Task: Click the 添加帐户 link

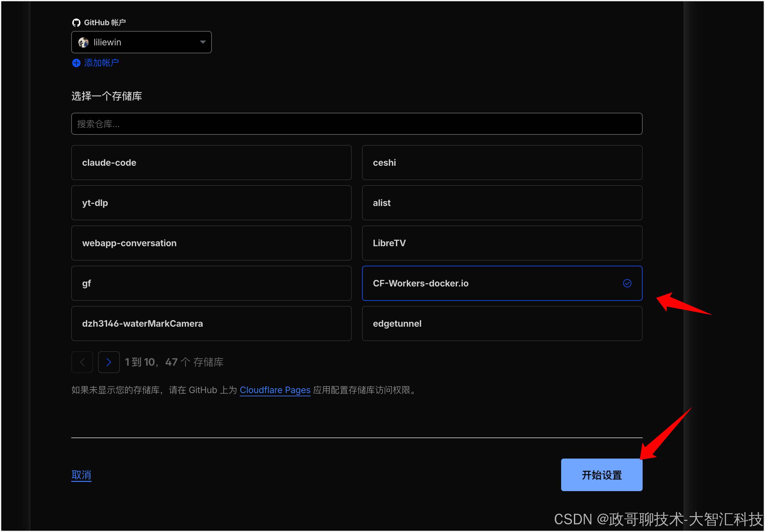Action: pos(101,63)
